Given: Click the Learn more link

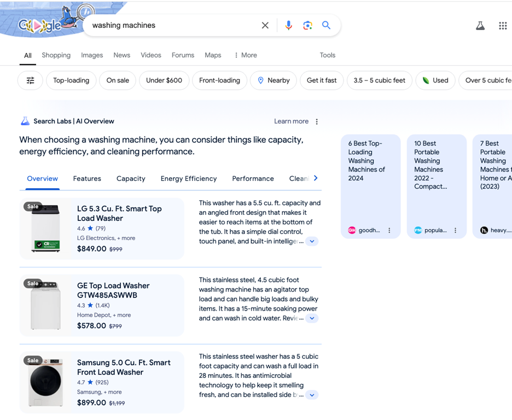Looking at the screenshot, I should pyautogui.click(x=291, y=121).
